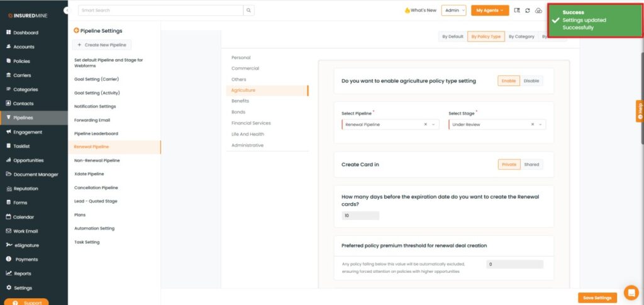Open the orange chat bubble widget
644x305 pixels.
click(631, 292)
